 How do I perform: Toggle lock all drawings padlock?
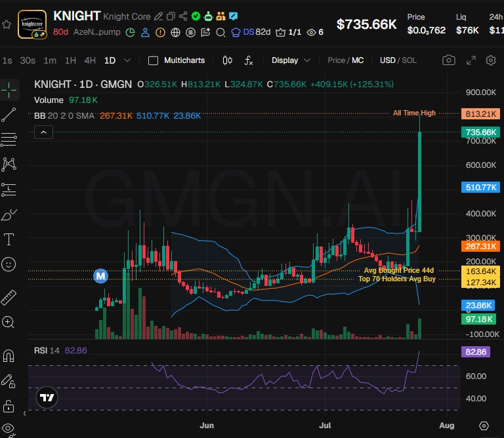click(9, 407)
